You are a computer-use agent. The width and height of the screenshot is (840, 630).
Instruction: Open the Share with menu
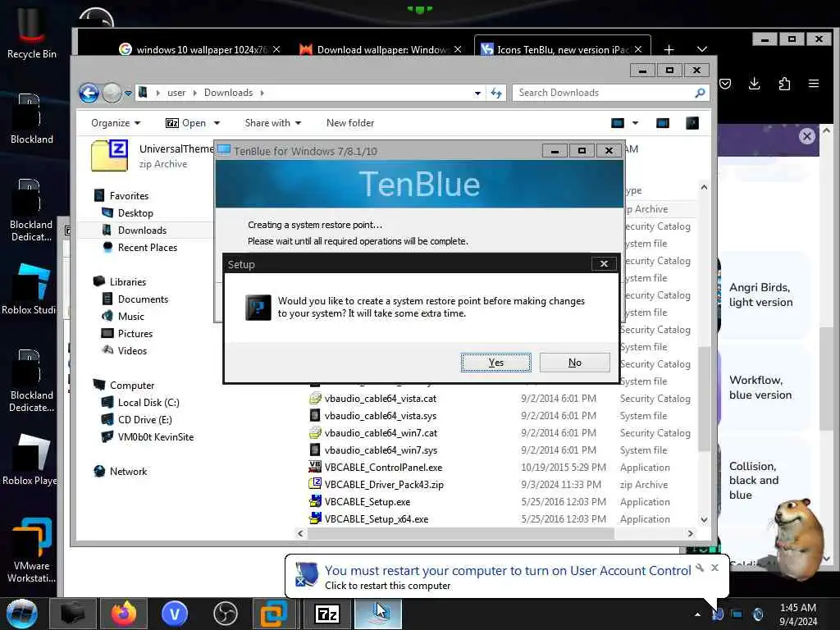click(x=272, y=123)
